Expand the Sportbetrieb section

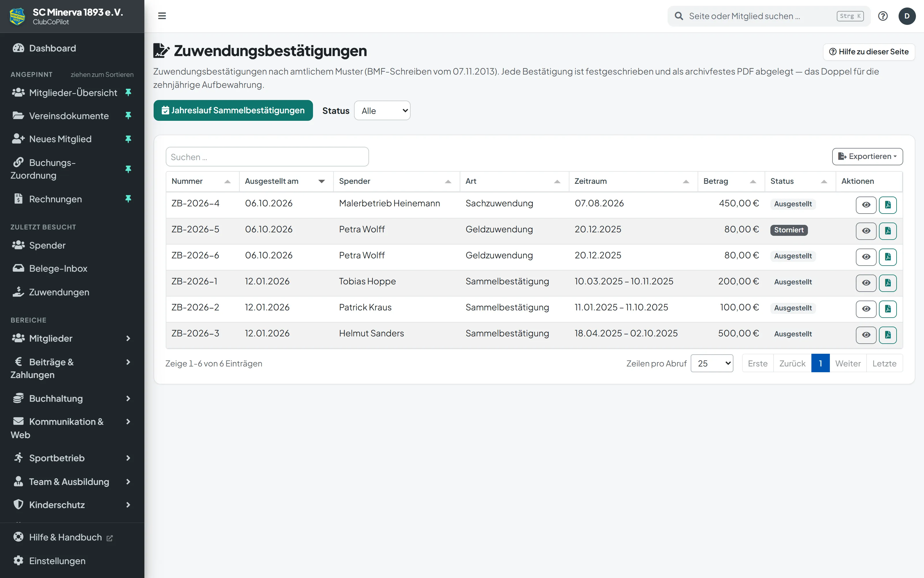[x=72, y=458]
